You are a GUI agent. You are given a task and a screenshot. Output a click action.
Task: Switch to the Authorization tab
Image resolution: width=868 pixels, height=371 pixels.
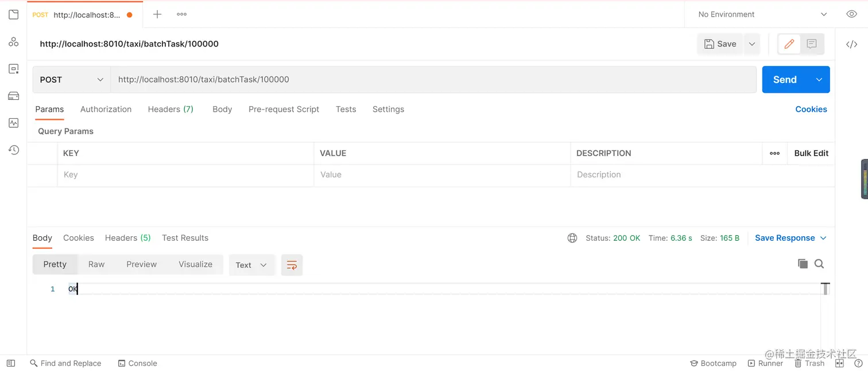pyautogui.click(x=106, y=109)
